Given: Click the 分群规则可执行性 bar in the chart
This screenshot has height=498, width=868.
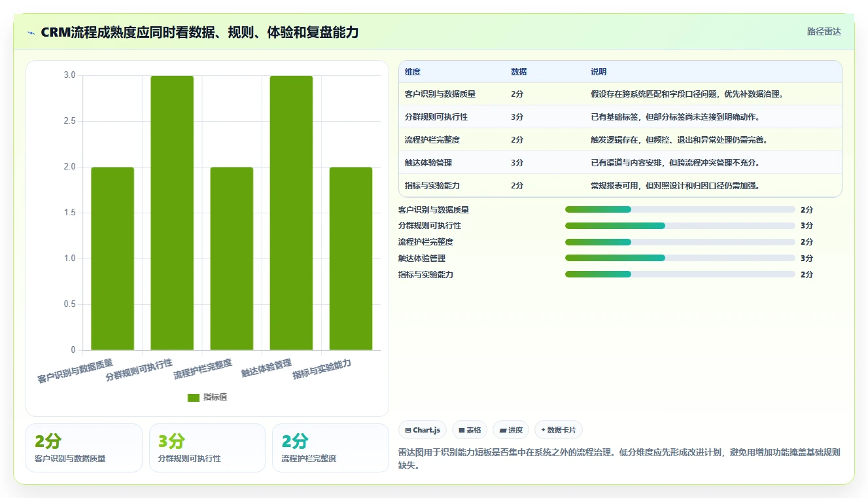Looking at the screenshot, I should [172, 213].
